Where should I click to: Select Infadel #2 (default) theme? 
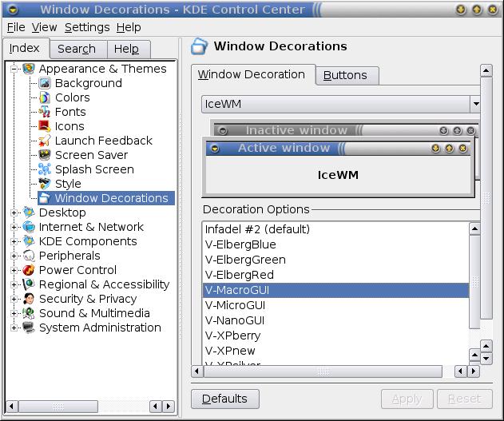point(336,229)
